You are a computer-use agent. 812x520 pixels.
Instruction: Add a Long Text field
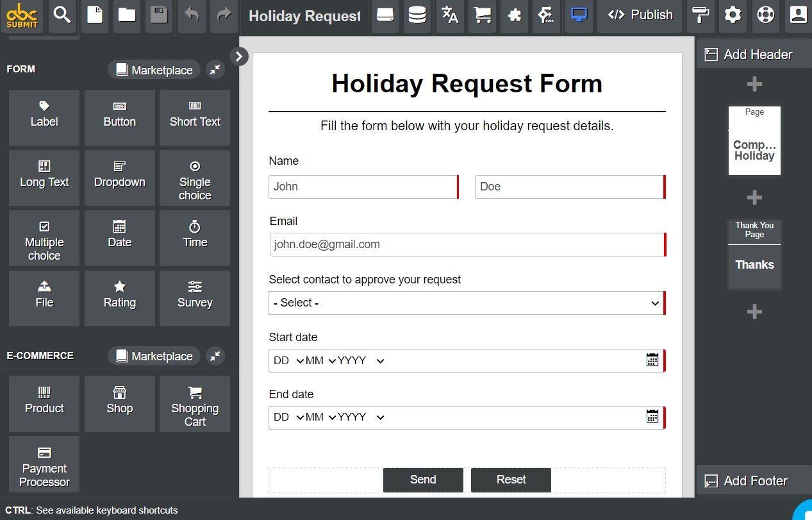[x=44, y=178]
